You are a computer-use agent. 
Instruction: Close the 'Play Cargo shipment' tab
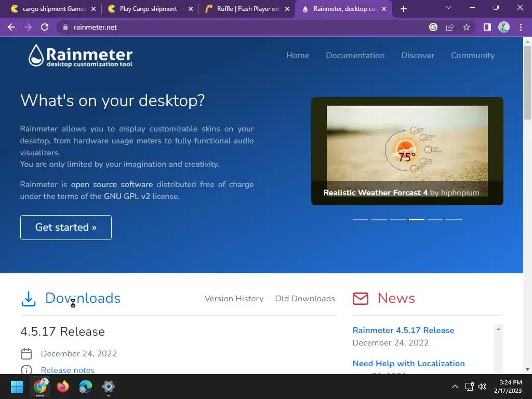tap(191, 9)
